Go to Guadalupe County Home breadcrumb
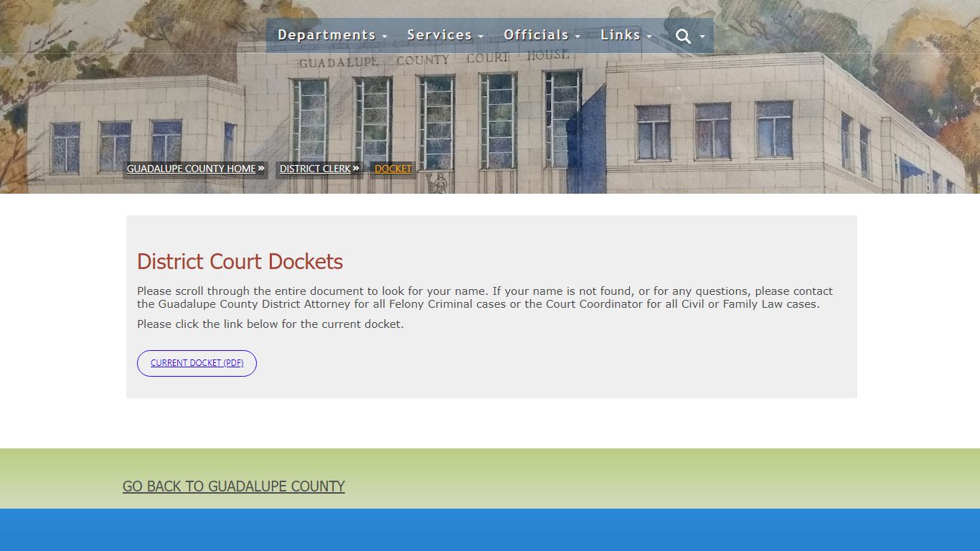 pos(192,169)
